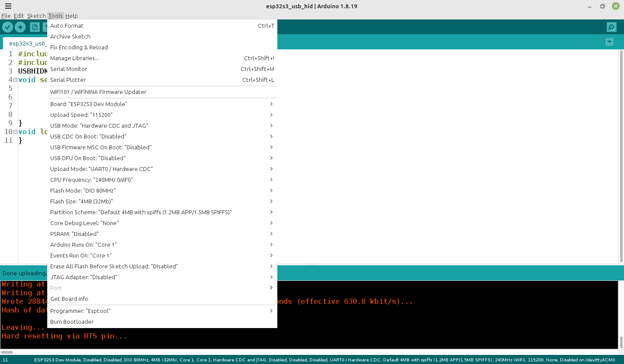This screenshot has height=364, width=624.
Task: Click the console horizontal scrollbar thumb
Action: click(x=7, y=352)
